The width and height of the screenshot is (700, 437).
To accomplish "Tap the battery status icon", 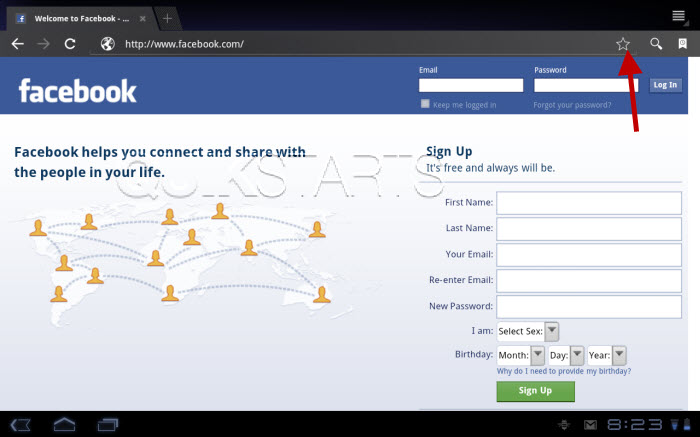I will pos(688,424).
